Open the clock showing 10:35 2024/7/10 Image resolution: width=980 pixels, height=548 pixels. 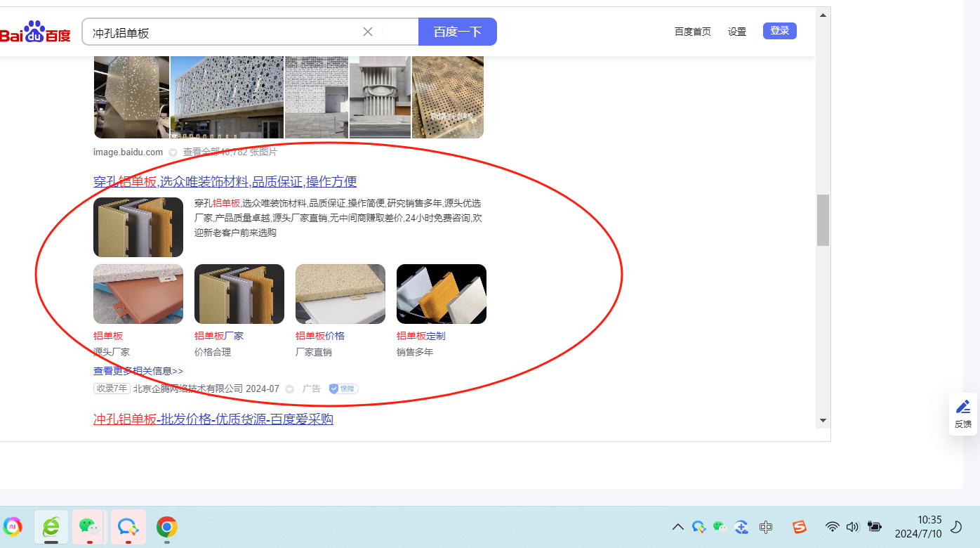pyautogui.click(x=918, y=527)
